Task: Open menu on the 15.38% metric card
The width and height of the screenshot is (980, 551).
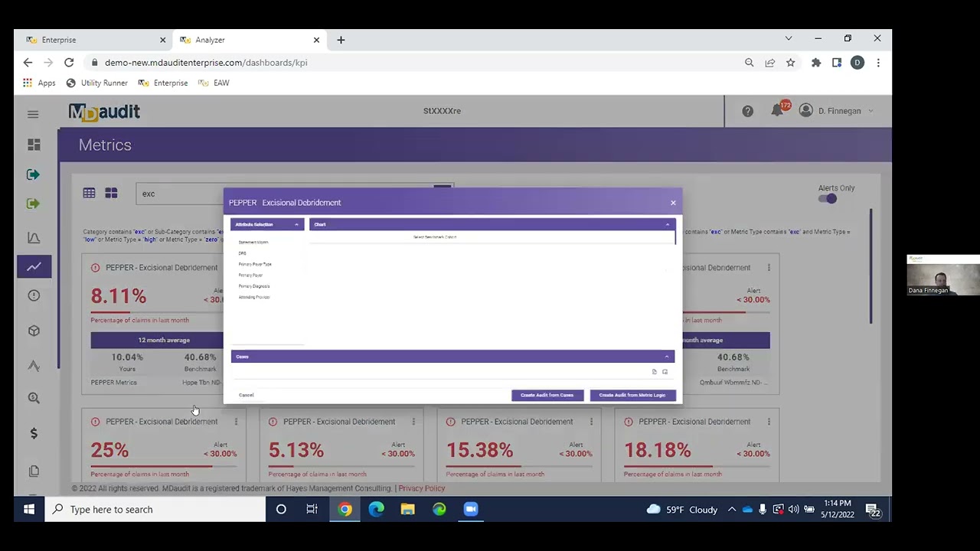Action: [x=591, y=422]
